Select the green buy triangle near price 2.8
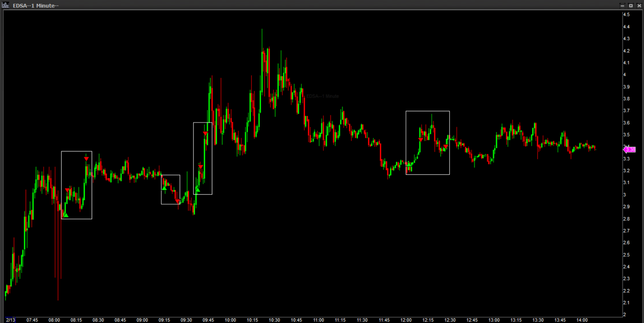644x323 pixels. [x=65, y=215]
